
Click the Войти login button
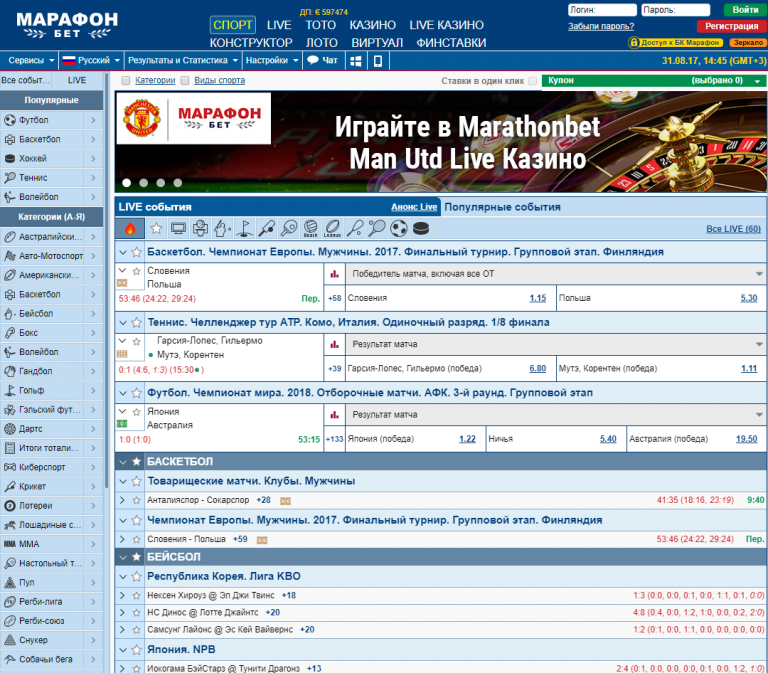744,10
